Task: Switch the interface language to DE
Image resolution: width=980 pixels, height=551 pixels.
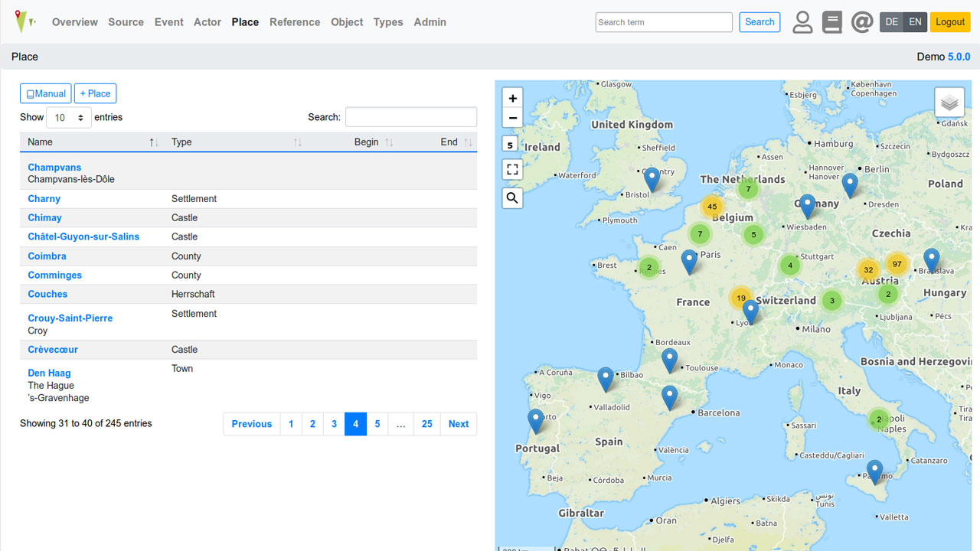Action: [891, 22]
